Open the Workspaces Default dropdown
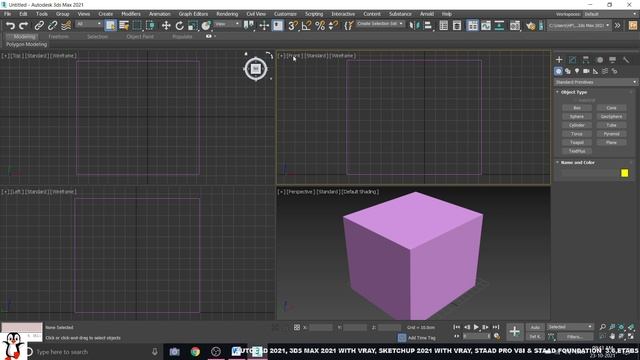The width and height of the screenshot is (640, 360). coord(610,14)
